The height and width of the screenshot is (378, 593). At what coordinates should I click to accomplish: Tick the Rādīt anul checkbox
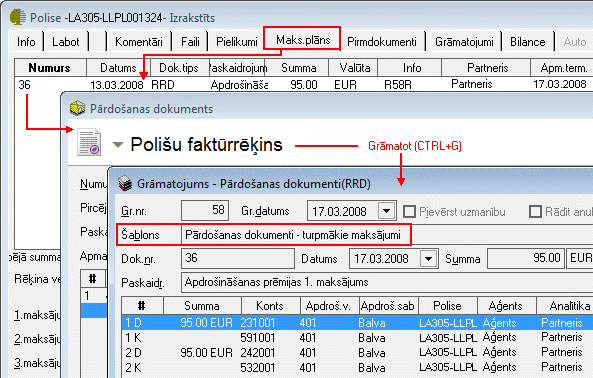point(535,212)
